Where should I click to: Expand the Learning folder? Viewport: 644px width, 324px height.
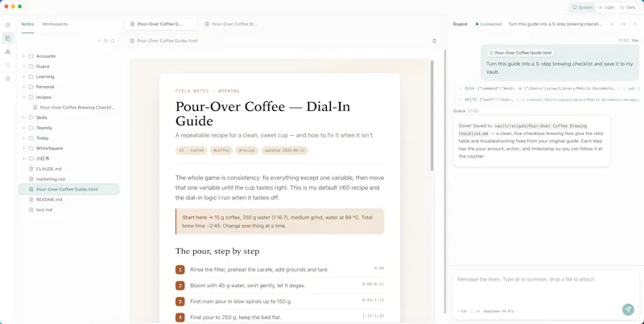23,76
